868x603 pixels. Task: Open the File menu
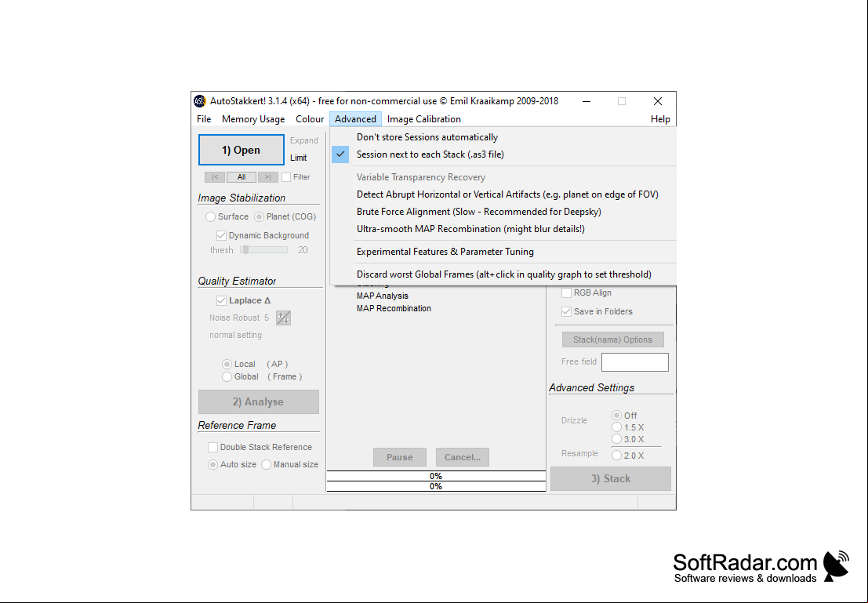pyautogui.click(x=204, y=119)
